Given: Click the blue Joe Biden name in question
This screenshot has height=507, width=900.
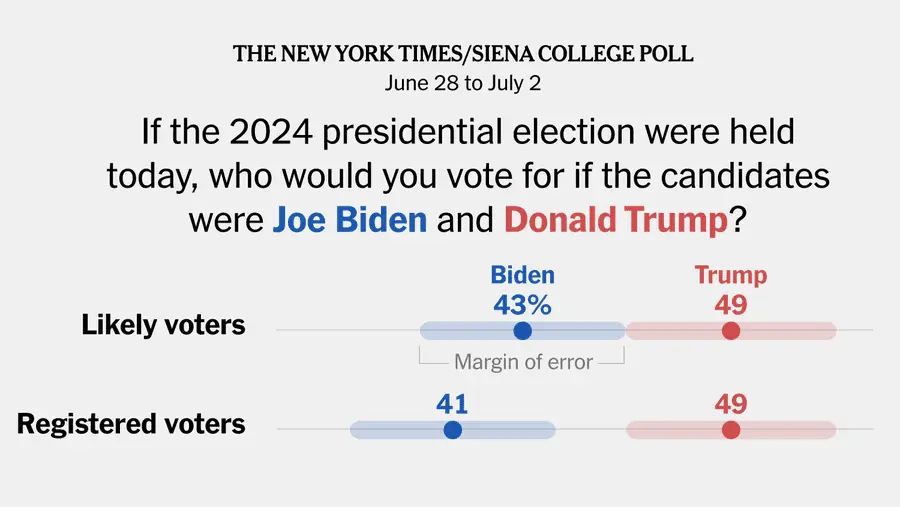Looking at the screenshot, I should pos(349,220).
